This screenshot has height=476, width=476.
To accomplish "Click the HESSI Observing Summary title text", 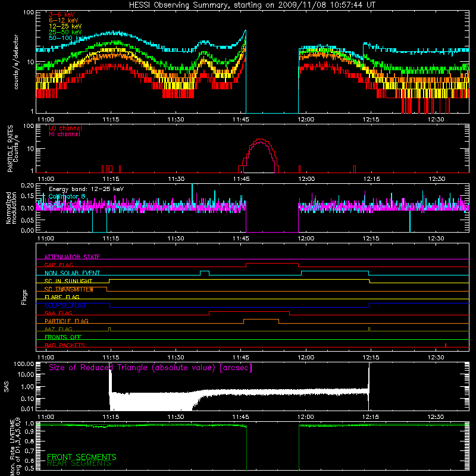I will pos(252,5).
